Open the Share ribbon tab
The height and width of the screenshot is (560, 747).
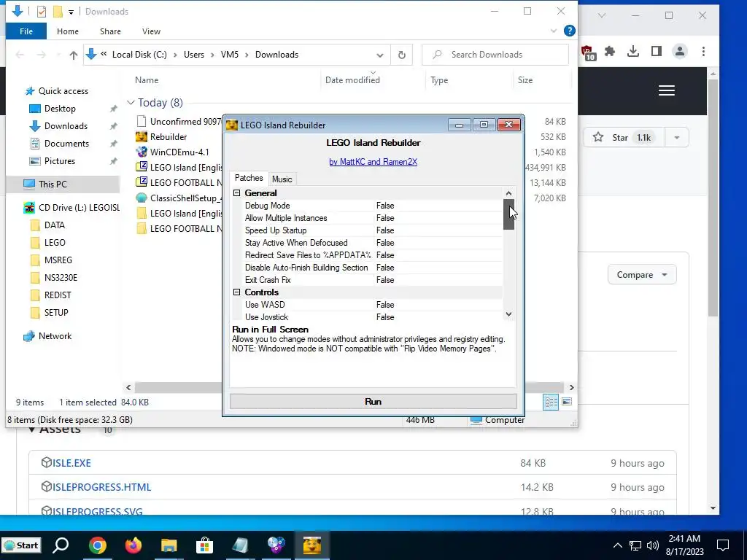coord(110,31)
